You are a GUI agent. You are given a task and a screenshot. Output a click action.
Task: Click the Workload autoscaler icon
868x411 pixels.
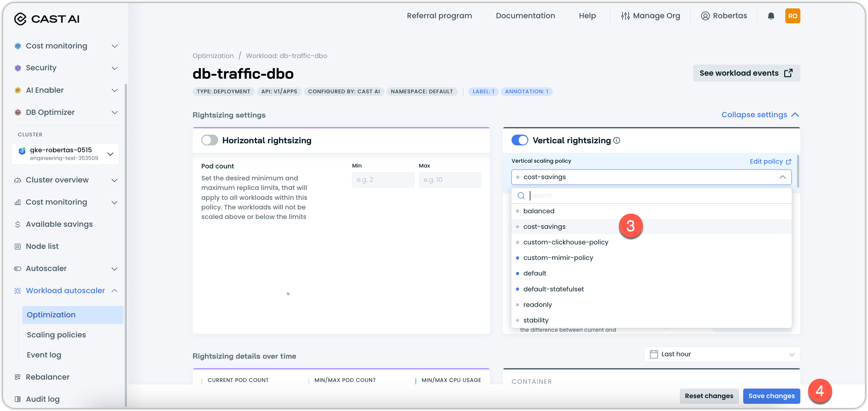[x=18, y=290]
